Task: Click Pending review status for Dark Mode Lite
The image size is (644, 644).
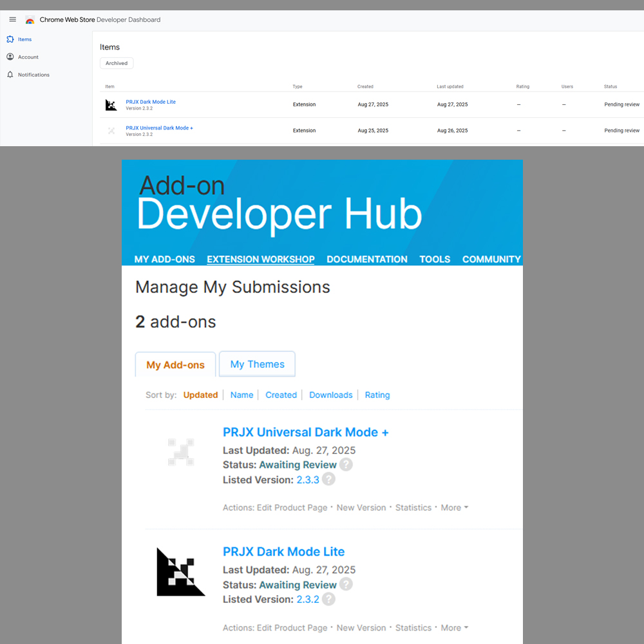Action: [622, 104]
